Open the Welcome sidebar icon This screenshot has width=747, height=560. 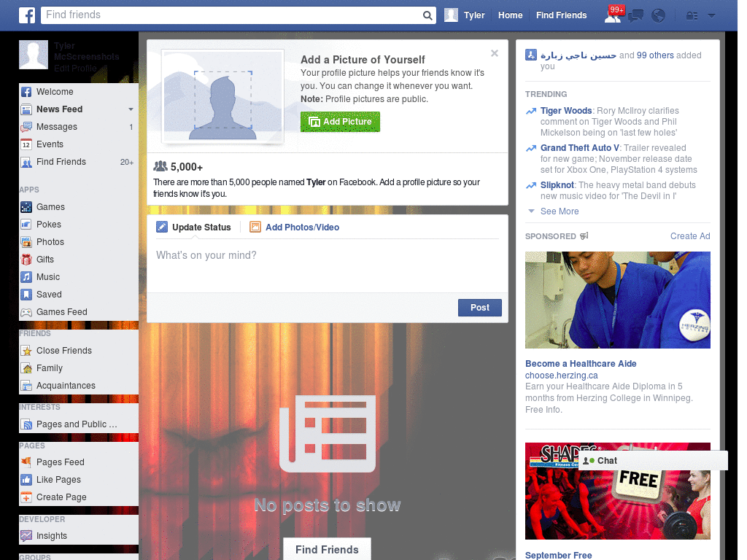(x=26, y=92)
